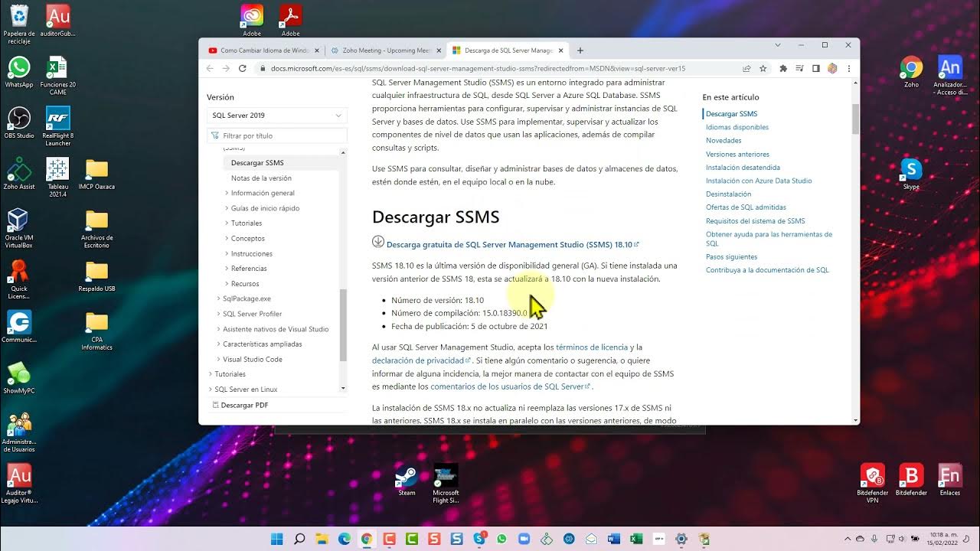Jump to Requisitos del sistema de SSMS
This screenshot has width=980, height=551.
pos(756,221)
